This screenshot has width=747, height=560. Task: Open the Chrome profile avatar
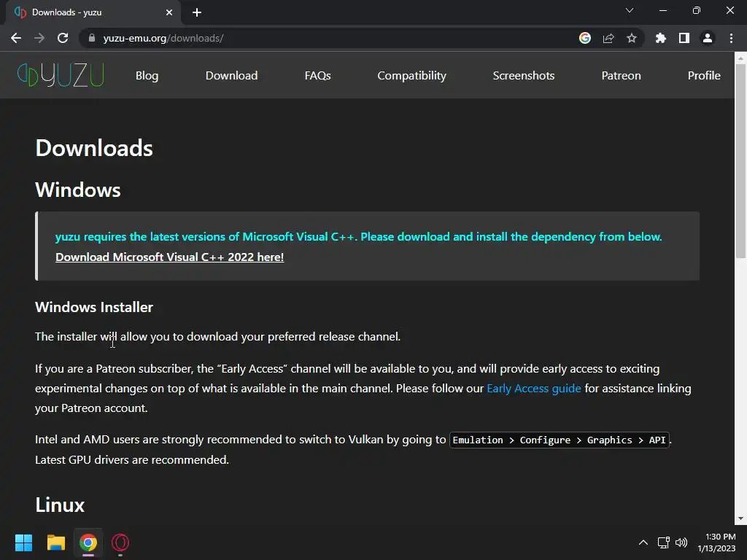708,38
